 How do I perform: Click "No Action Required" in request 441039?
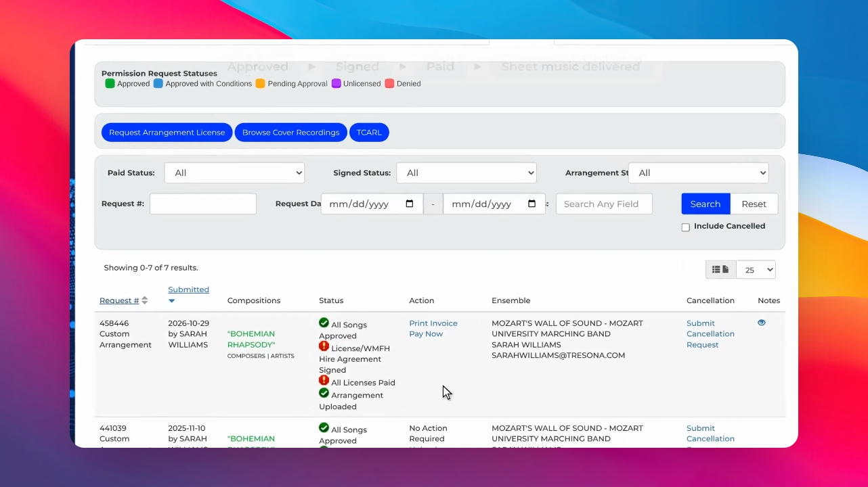pos(428,434)
